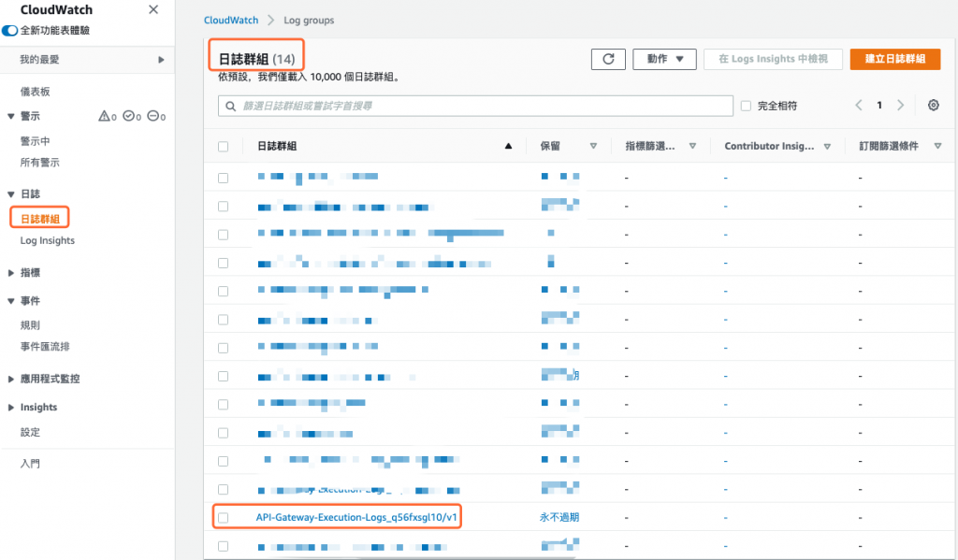Expand the 我的最愛 arrow
The width and height of the screenshot is (958, 560).
[x=161, y=60]
